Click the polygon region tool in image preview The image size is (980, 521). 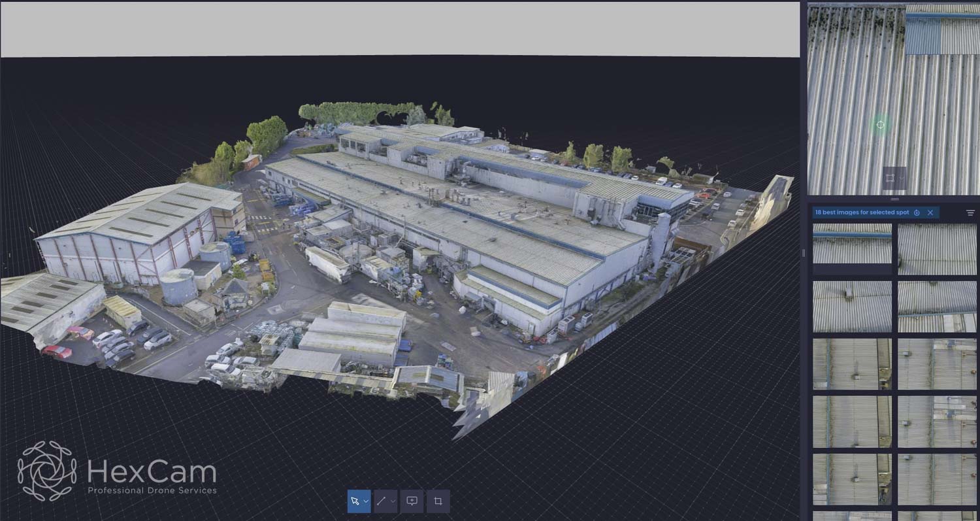click(x=890, y=178)
